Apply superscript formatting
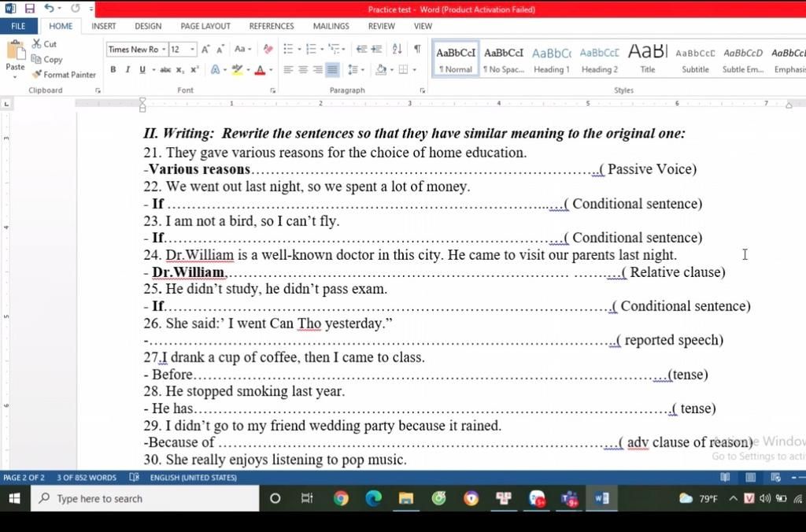Image resolution: width=806 pixels, height=532 pixels. [195, 70]
